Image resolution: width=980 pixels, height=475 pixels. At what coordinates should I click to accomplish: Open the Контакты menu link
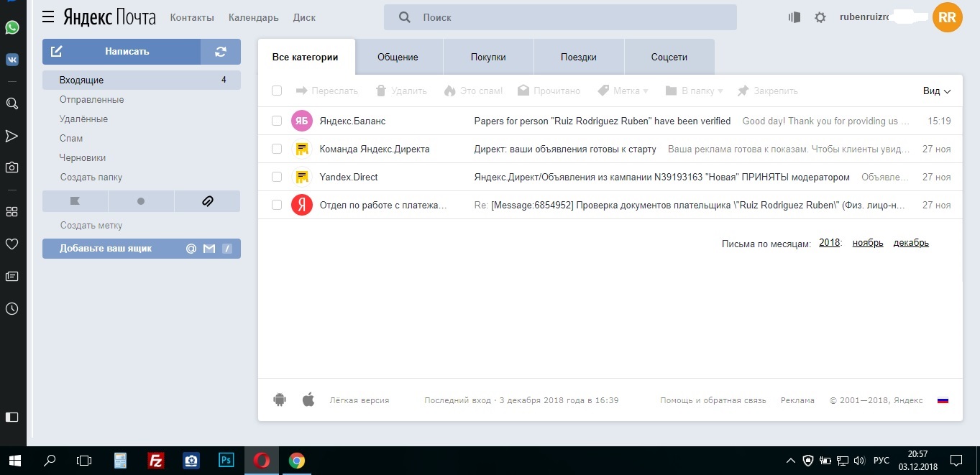(x=192, y=17)
